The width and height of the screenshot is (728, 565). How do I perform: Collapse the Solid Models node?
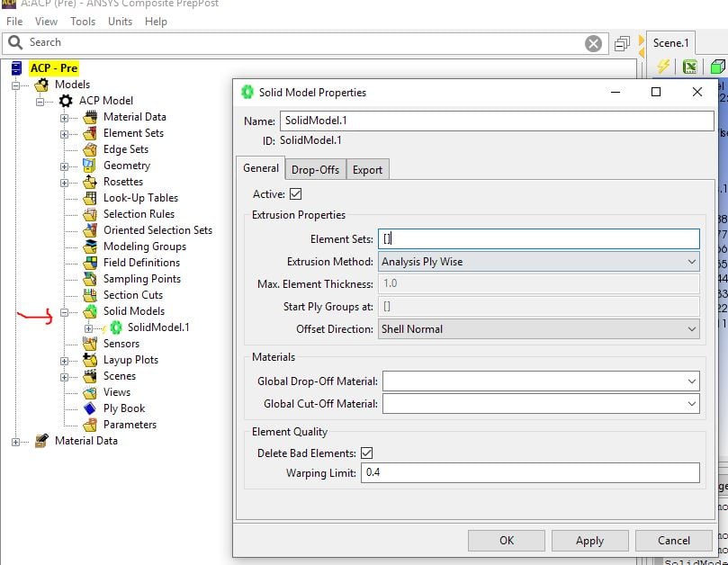(64, 312)
